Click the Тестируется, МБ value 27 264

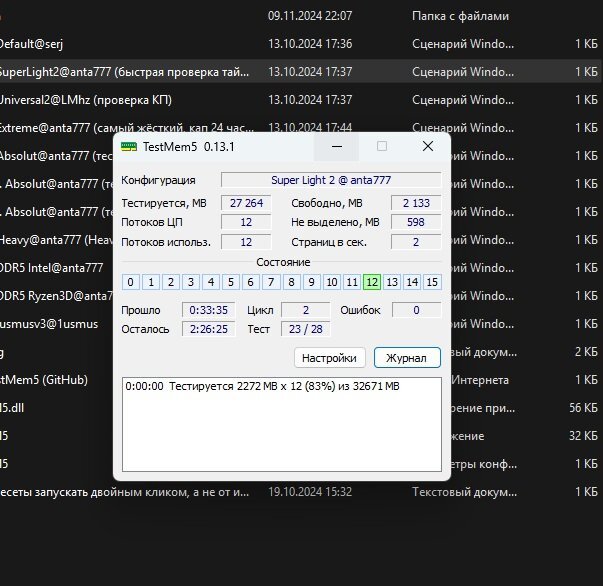tap(246, 203)
